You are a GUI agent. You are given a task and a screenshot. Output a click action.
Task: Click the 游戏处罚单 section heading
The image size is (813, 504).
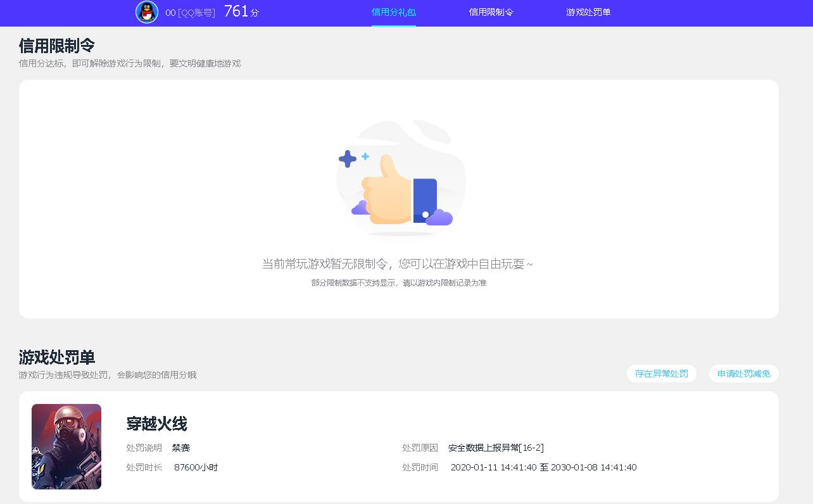pos(56,358)
